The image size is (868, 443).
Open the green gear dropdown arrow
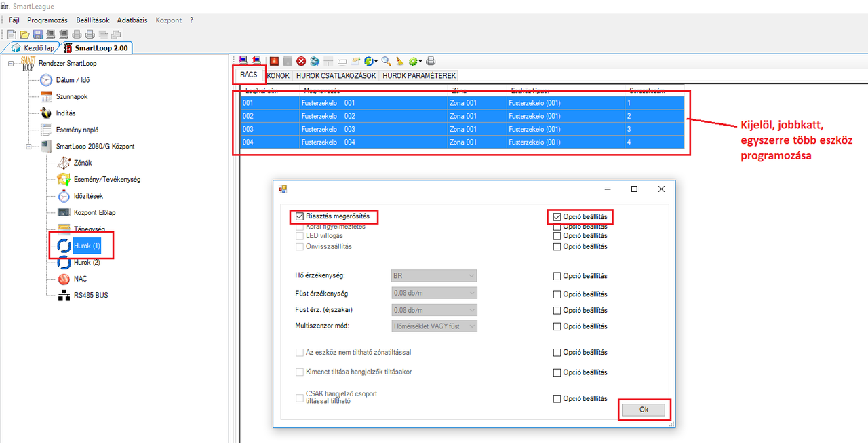421,61
